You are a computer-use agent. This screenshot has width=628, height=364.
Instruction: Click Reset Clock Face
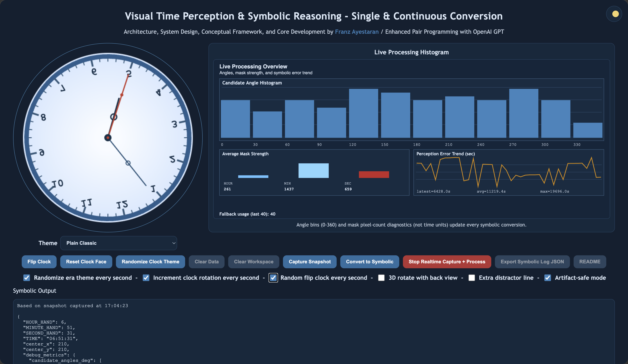click(86, 262)
